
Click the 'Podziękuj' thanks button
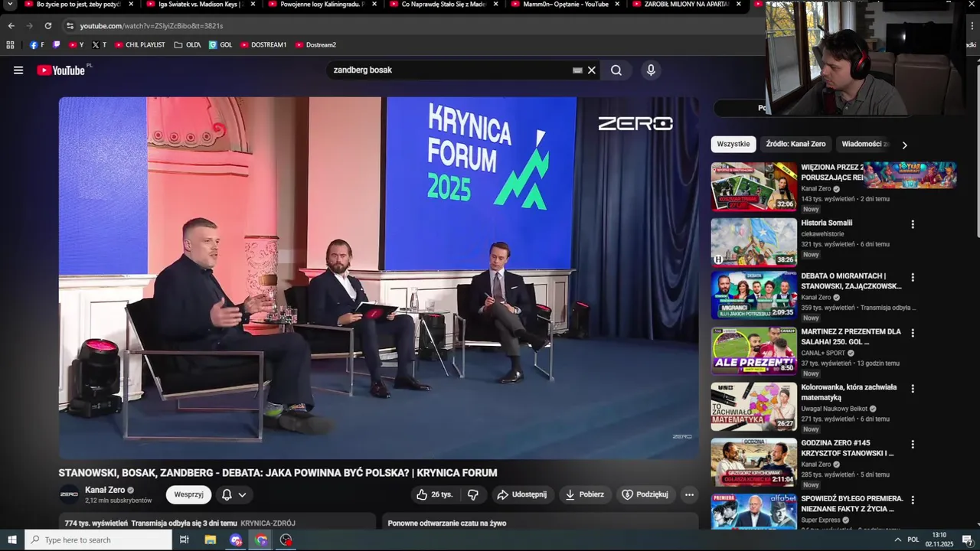645,494
